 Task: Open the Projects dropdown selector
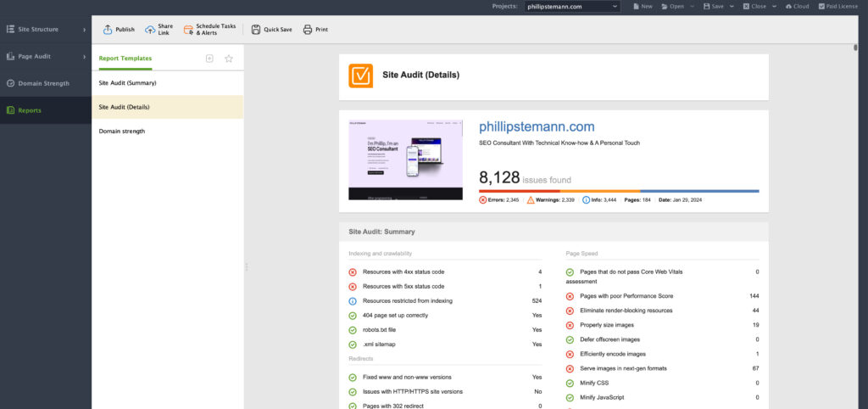pyautogui.click(x=572, y=7)
